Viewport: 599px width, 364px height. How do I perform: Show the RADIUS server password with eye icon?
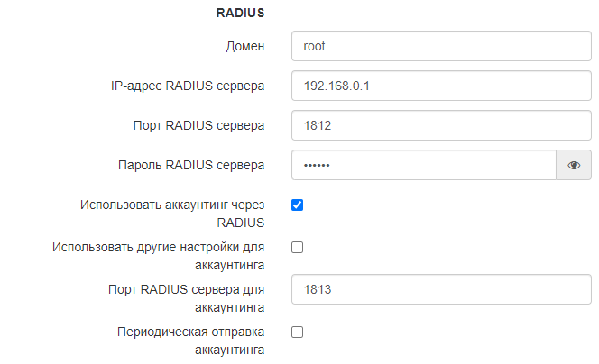point(573,166)
